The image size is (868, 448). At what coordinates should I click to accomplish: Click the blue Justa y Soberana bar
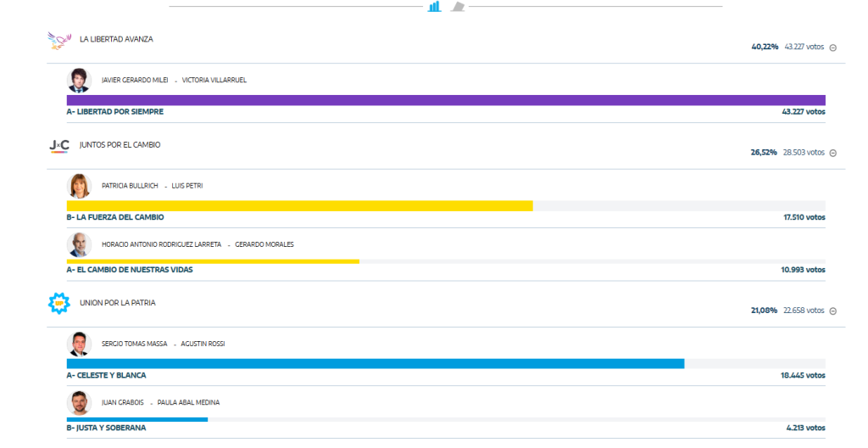coord(137,419)
